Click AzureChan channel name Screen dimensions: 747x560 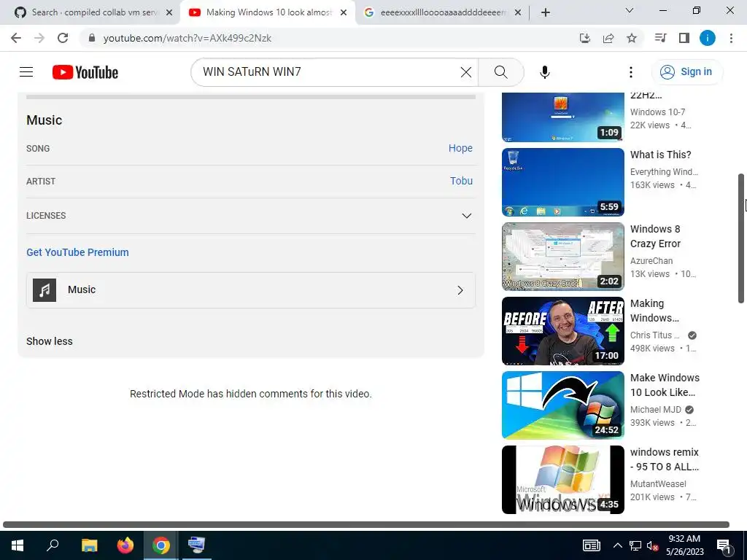point(651,261)
